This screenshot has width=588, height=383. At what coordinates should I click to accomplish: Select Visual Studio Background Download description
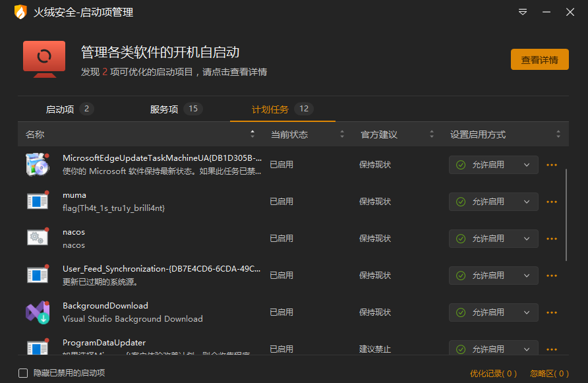[132, 319]
